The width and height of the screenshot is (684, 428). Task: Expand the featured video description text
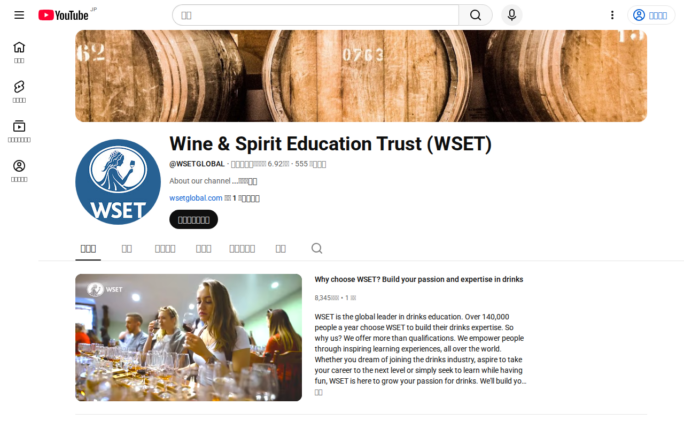318,392
